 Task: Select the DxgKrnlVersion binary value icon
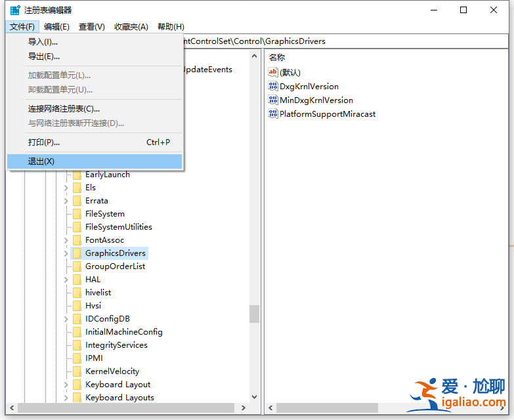[x=272, y=86]
